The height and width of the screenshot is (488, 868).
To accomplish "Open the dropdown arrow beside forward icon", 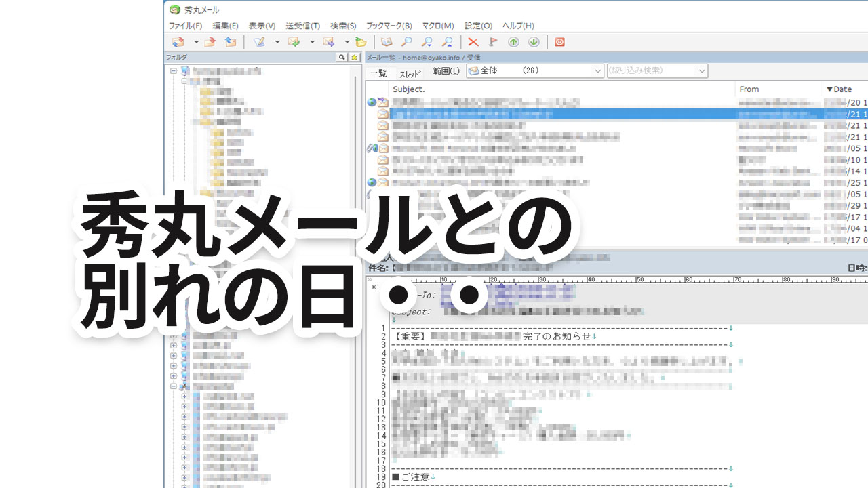I will tap(347, 42).
